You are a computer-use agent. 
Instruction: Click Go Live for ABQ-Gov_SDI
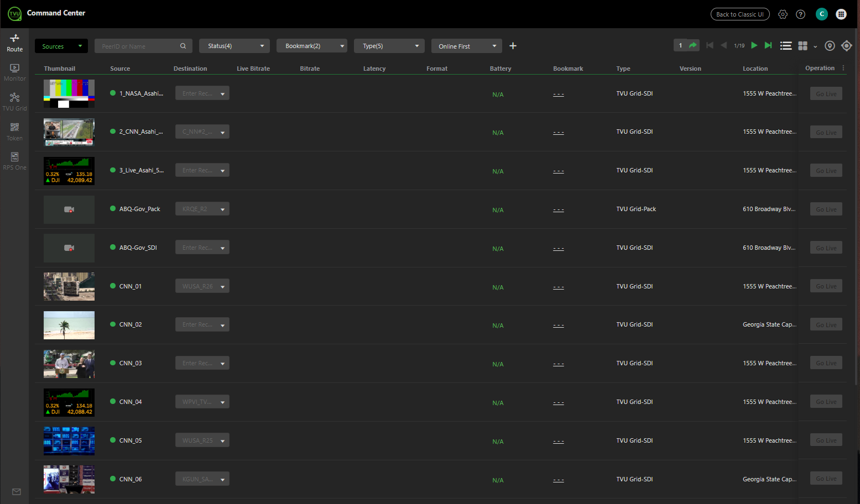click(x=826, y=248)
